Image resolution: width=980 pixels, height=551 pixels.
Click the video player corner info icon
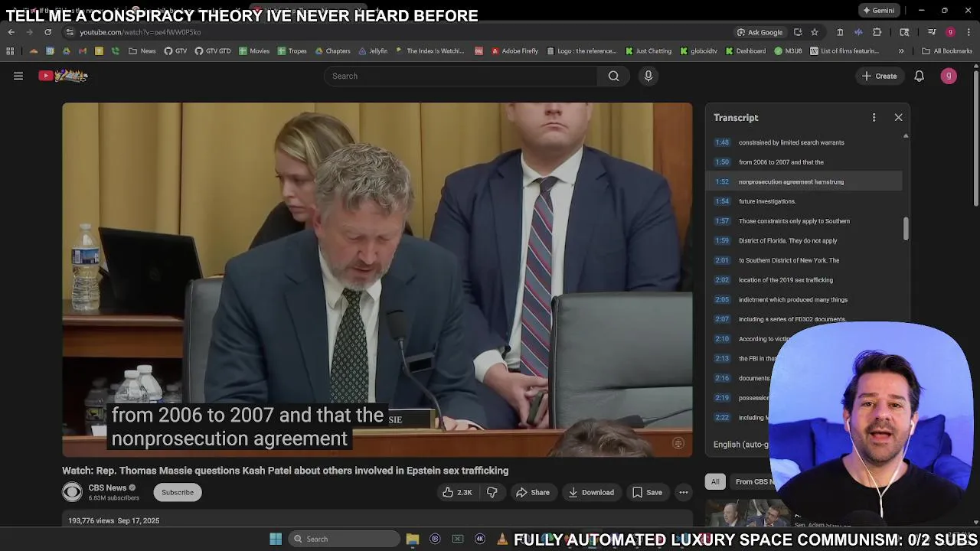click(x=678, y=443)
